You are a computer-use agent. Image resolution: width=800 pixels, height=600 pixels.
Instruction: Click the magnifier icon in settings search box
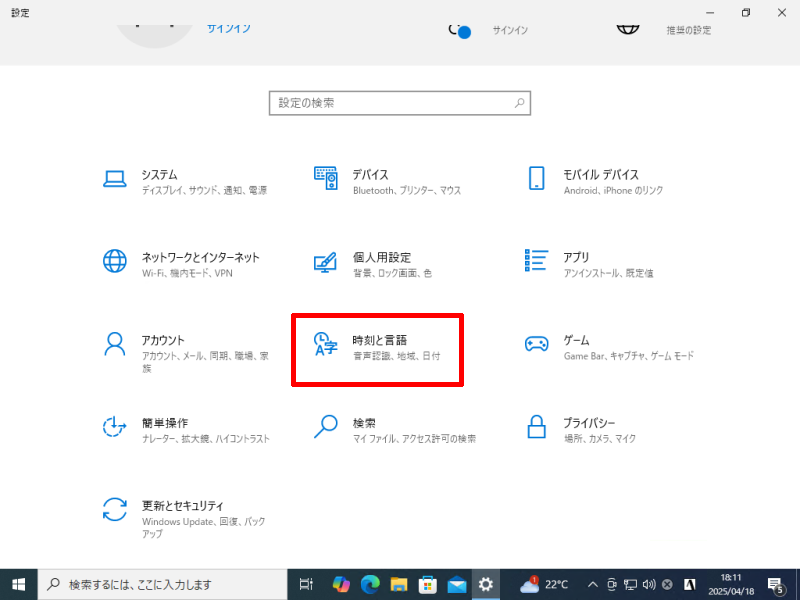pyautogui.click(x=519, y=103)
